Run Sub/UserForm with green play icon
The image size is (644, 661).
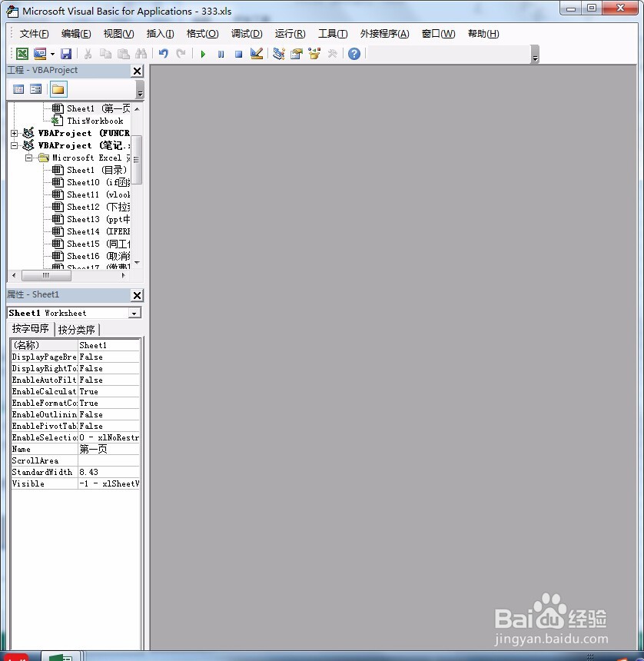click(x=203, y=54)
